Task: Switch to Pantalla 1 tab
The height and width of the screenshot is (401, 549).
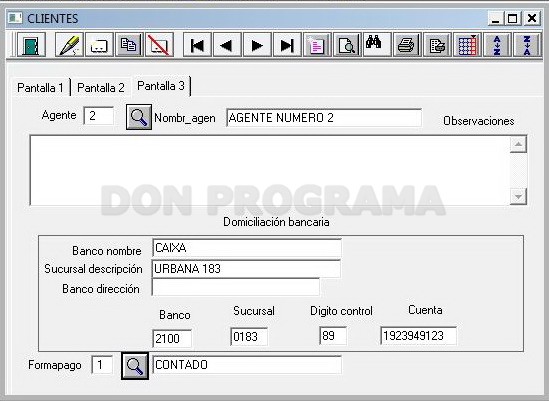Action: click(41, 88)
